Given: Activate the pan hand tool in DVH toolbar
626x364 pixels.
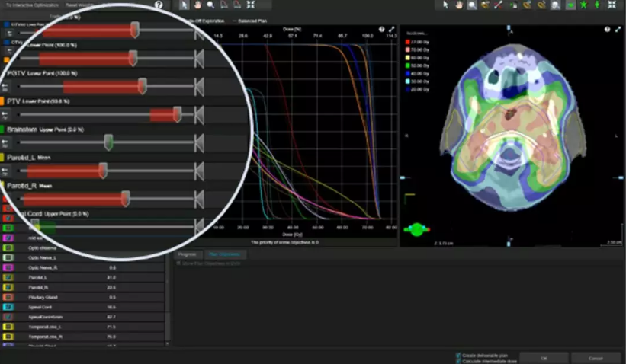Looking at the screenshot, I should pos(197,5).
